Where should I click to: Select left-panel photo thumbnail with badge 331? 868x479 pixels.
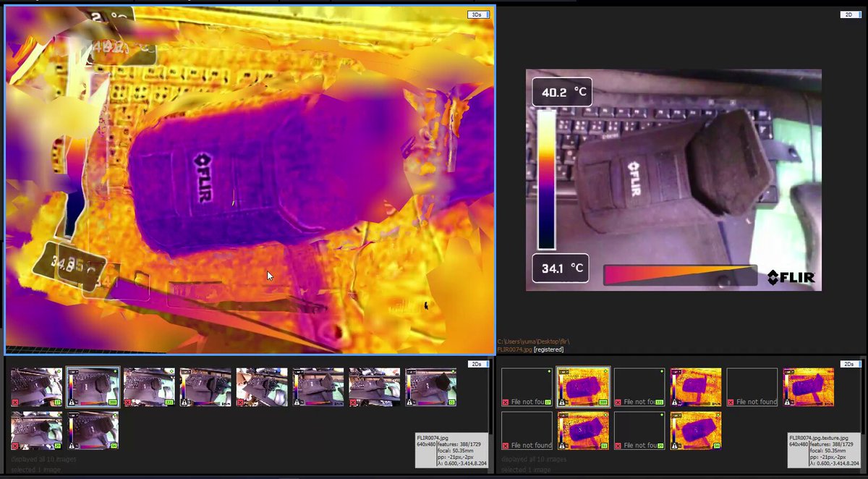(x=149, y=387)
